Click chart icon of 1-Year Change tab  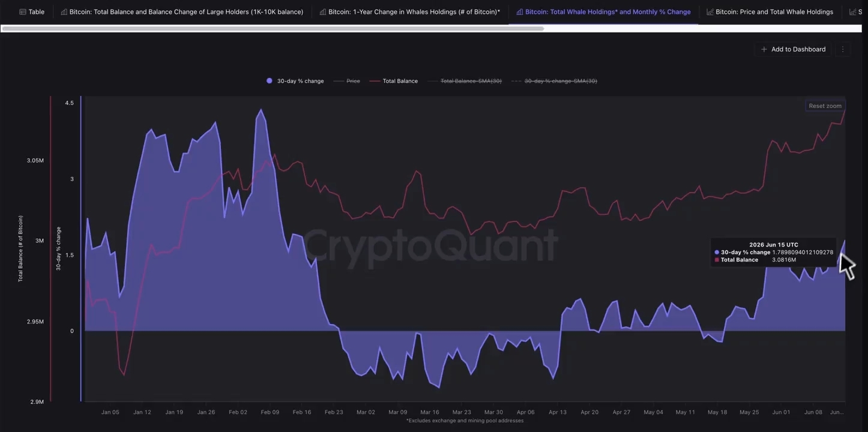tap(323, 12)
